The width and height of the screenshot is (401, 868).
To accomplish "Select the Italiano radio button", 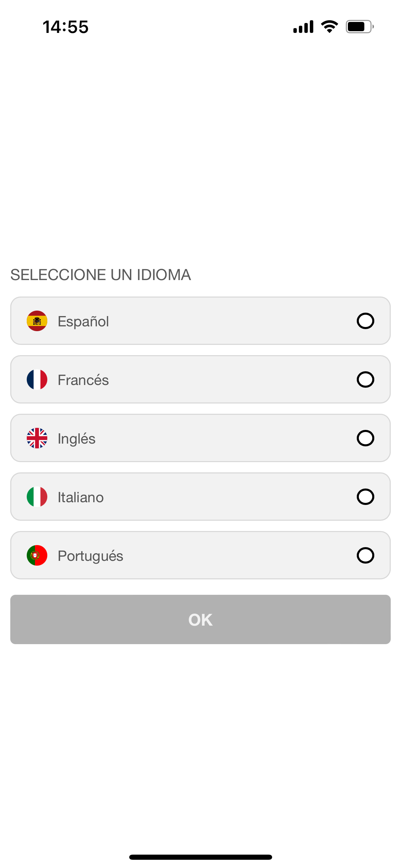I will pos(365,497).
